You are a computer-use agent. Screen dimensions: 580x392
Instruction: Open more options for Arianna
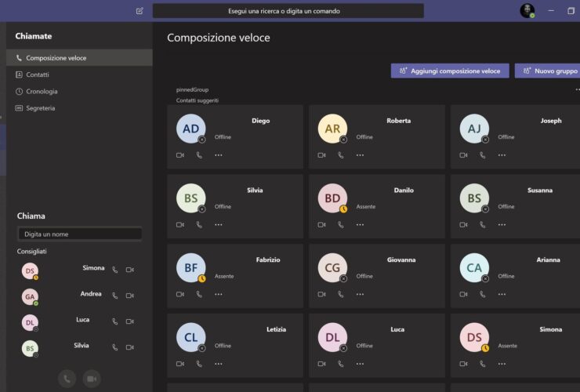(502, 294)
